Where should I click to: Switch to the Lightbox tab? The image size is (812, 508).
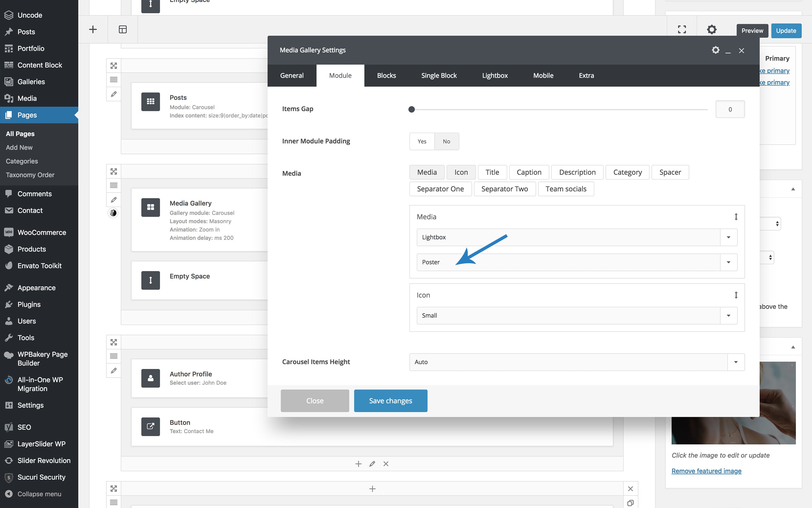pos(495,76)
